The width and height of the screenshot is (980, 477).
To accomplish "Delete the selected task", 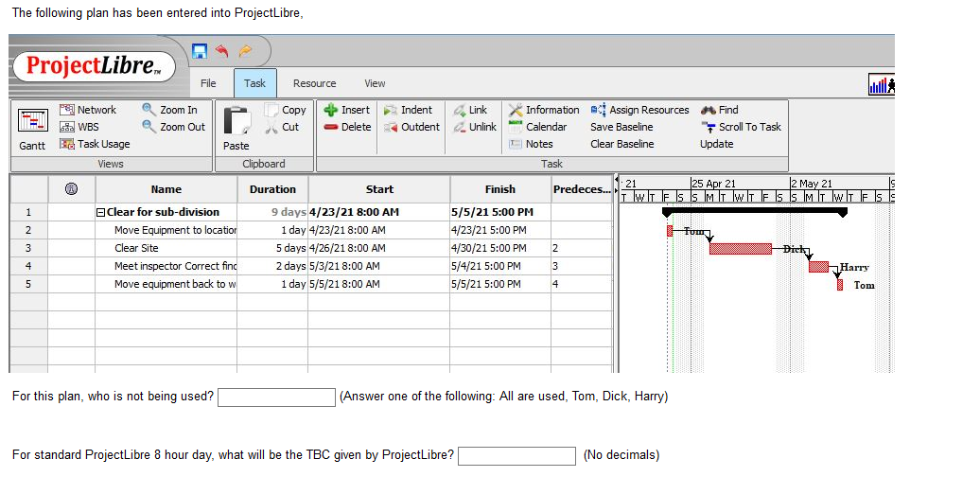I will pos(347,127).
